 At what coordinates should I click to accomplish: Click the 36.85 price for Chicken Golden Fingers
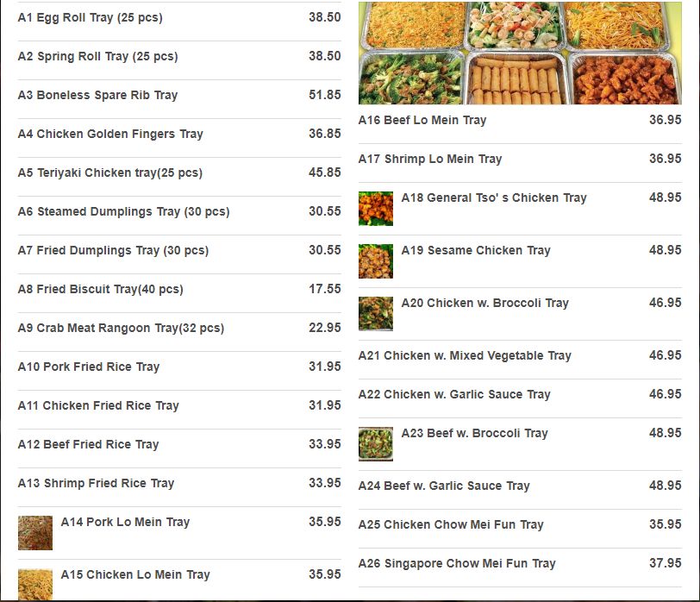pos(325,134)
